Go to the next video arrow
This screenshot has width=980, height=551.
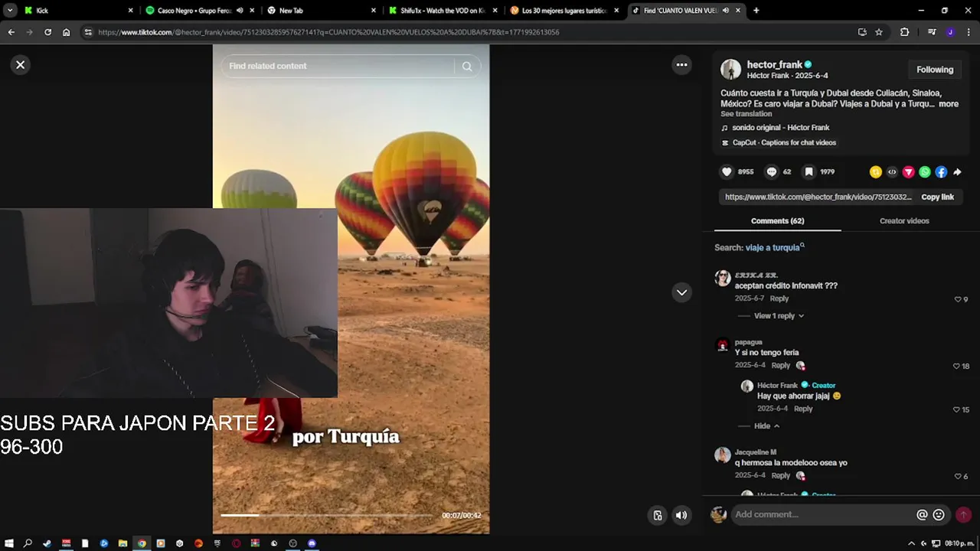click(x=681, y=292)
